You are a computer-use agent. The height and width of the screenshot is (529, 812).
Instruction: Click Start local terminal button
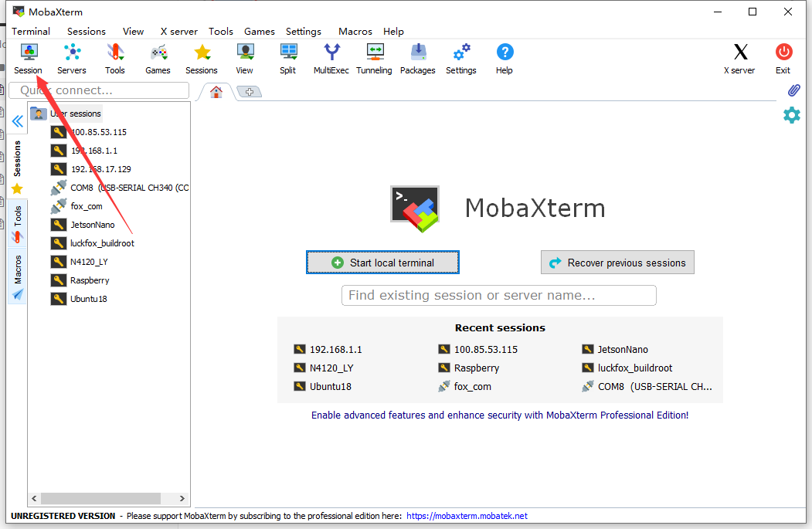[382, 263]
